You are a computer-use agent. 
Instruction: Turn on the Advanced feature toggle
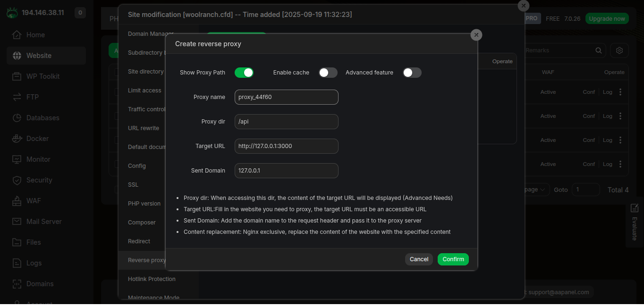tap(412, 73)
